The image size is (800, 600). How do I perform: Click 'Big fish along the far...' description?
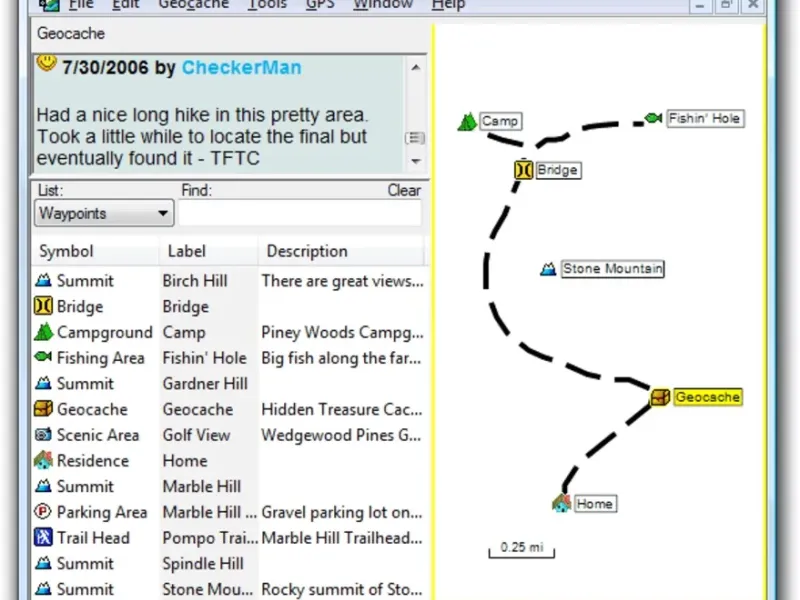pyautogui.click(x=341, y=358)
